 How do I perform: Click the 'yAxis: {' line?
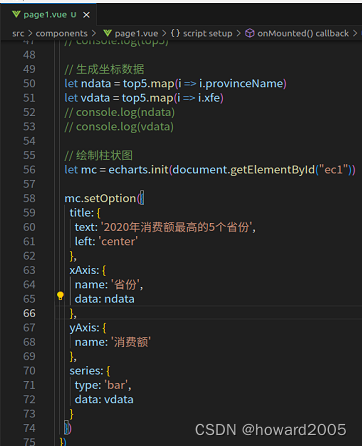(x=88, y=328)
